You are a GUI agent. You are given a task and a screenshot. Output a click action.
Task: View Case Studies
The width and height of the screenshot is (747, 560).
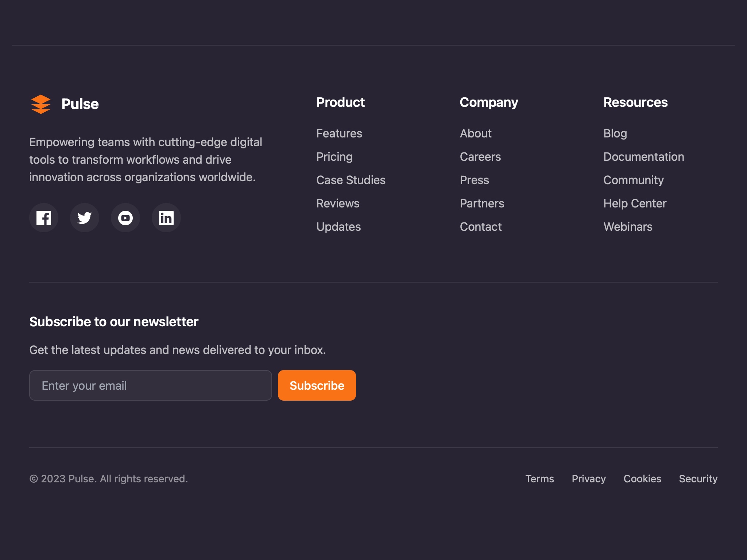[351, 180]
